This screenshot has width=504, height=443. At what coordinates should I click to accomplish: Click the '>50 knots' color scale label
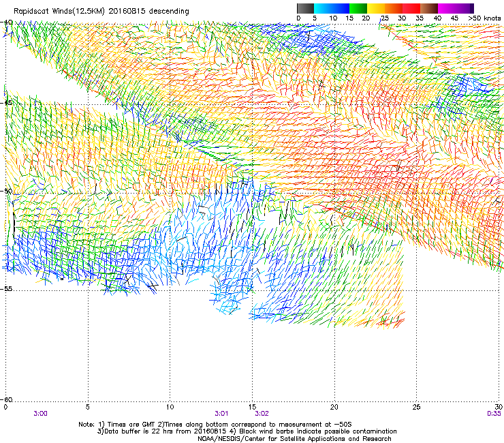tap(484, 18)
